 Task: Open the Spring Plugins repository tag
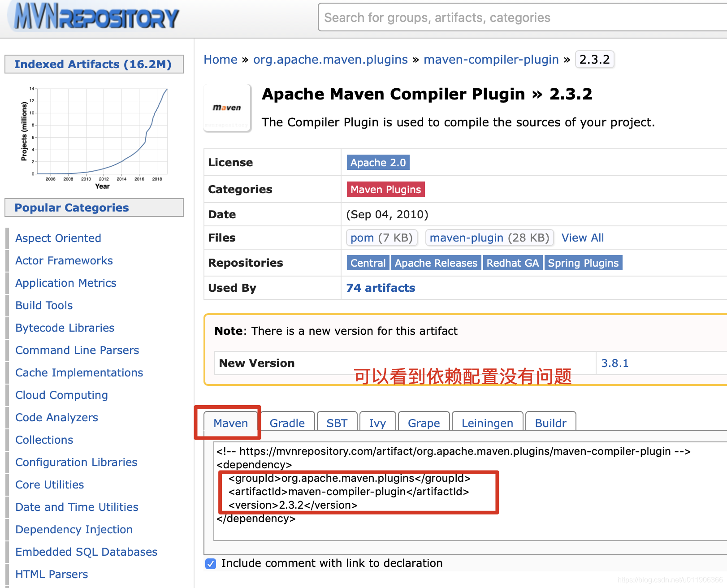click(583, 263)
